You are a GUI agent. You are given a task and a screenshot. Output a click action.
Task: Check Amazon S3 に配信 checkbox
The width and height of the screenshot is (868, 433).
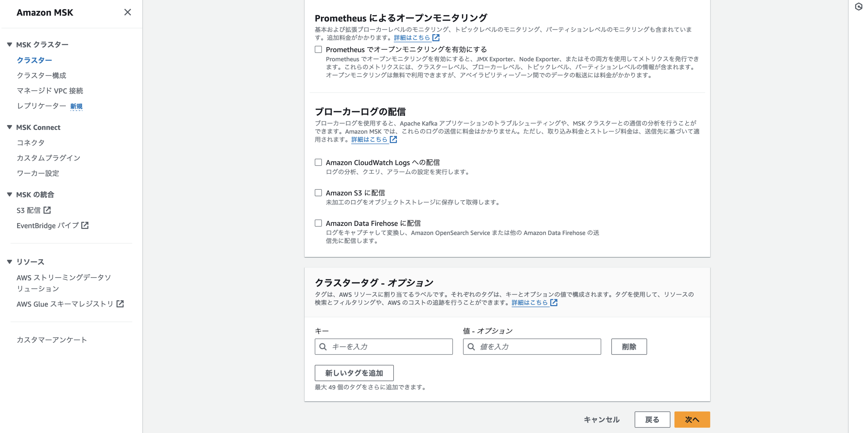318,193
